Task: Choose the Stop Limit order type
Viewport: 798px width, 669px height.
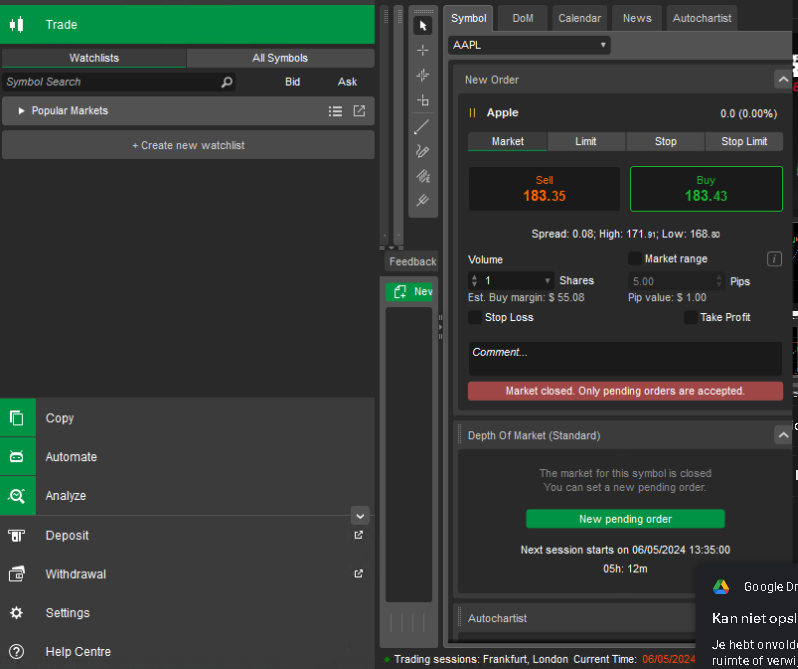Action: [744, 141]
